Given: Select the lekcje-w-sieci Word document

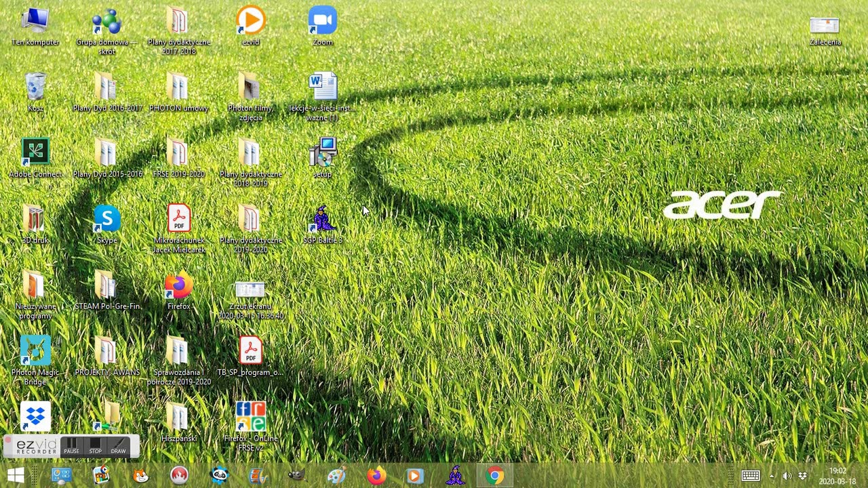Looking at the screenshot, I should coord(322,96).
